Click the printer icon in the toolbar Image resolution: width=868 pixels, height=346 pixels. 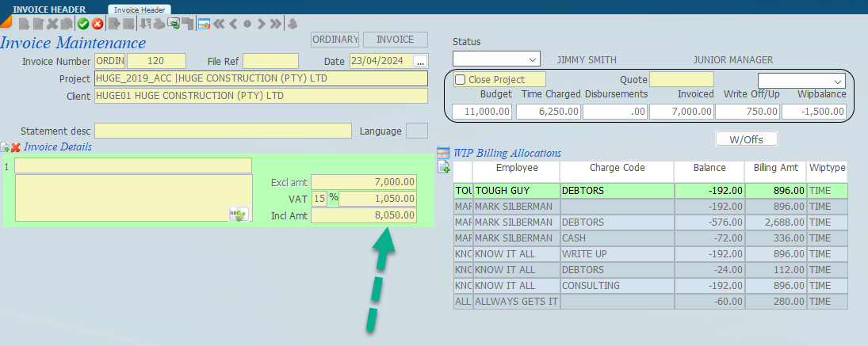(159, 24)
